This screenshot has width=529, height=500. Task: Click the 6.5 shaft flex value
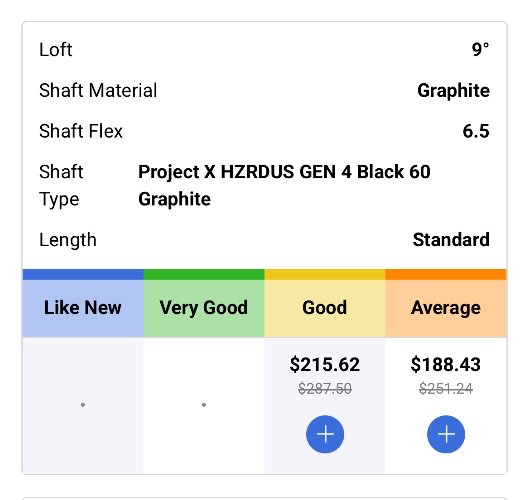(476, 131)
